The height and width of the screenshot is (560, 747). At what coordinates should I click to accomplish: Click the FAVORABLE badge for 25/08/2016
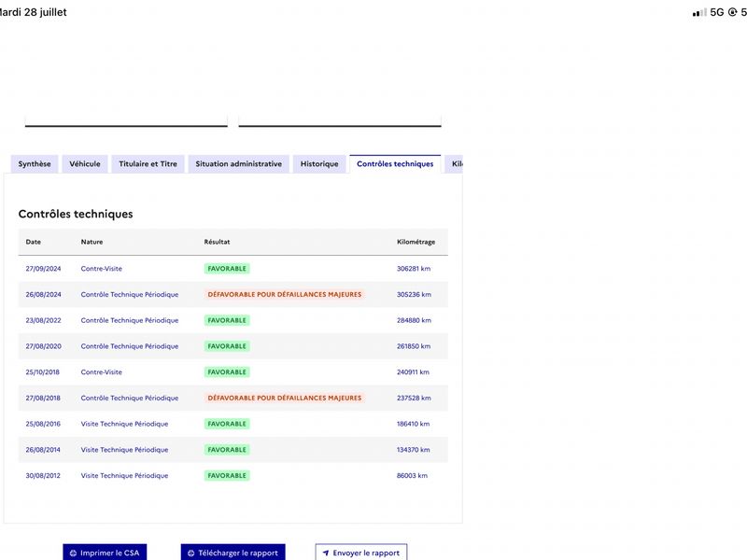pos(227,424)
